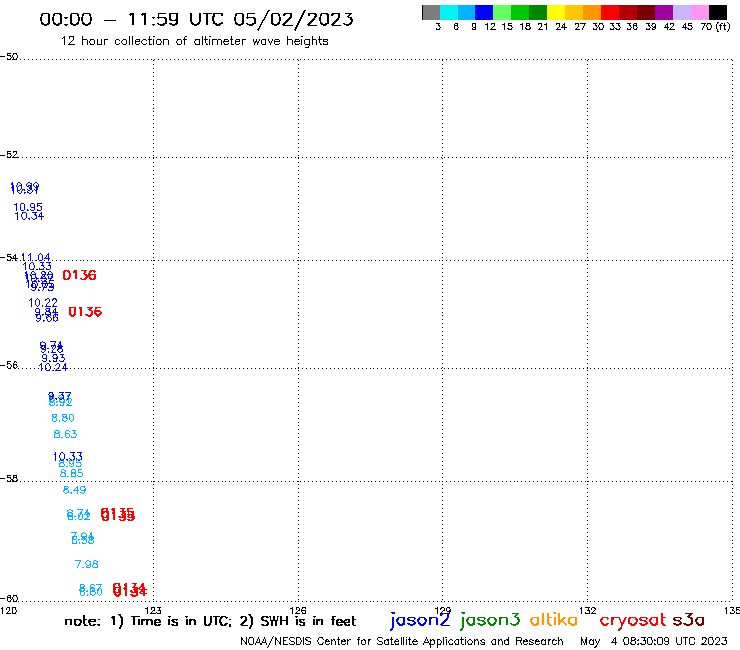Click the yellow legend swatch for 21-24 ft
The image size is (740, 650).
click(556, 12)
